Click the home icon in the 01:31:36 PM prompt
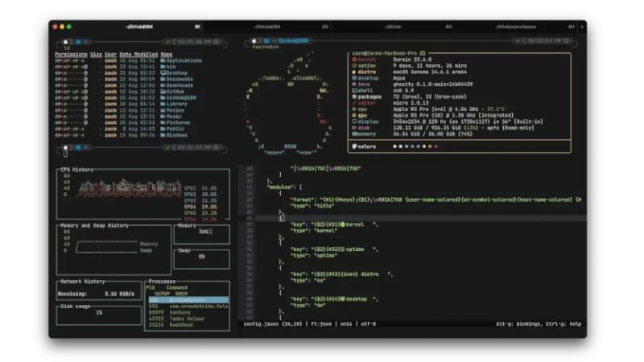 78,42
